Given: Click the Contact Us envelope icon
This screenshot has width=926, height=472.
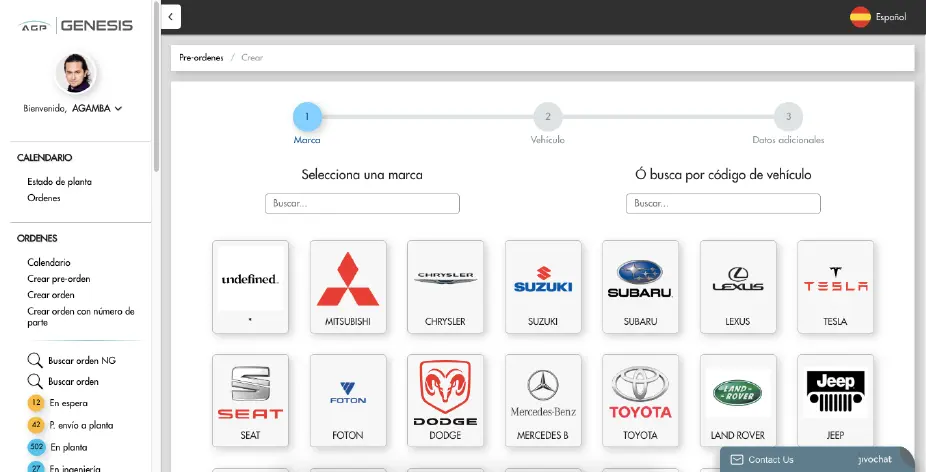Looking at the screenshot, I should (736, 460).
